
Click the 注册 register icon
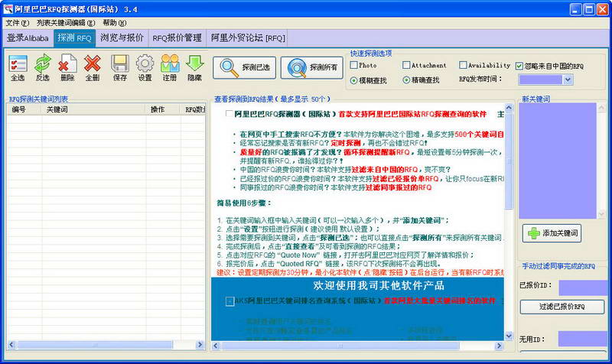coord(170,67)
